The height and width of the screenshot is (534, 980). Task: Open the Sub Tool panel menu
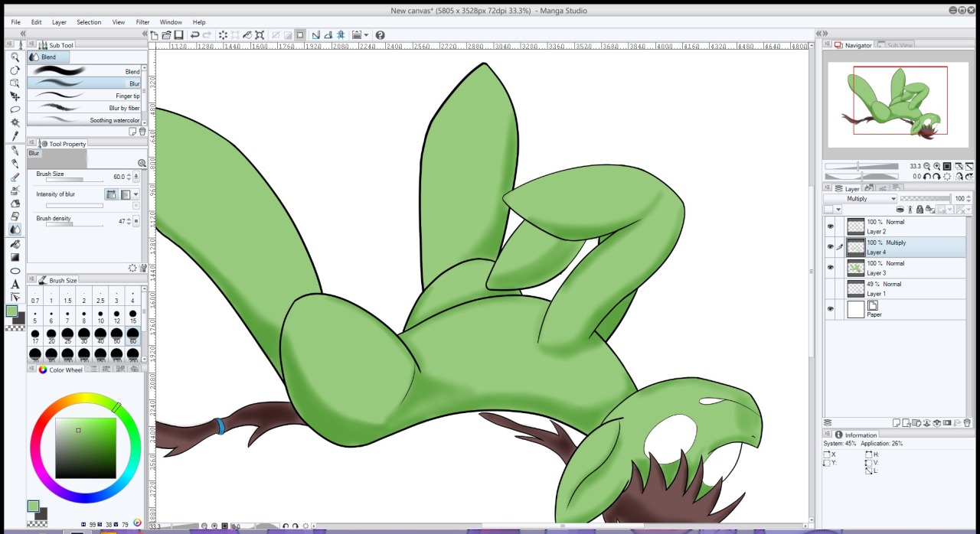(31, 45)
